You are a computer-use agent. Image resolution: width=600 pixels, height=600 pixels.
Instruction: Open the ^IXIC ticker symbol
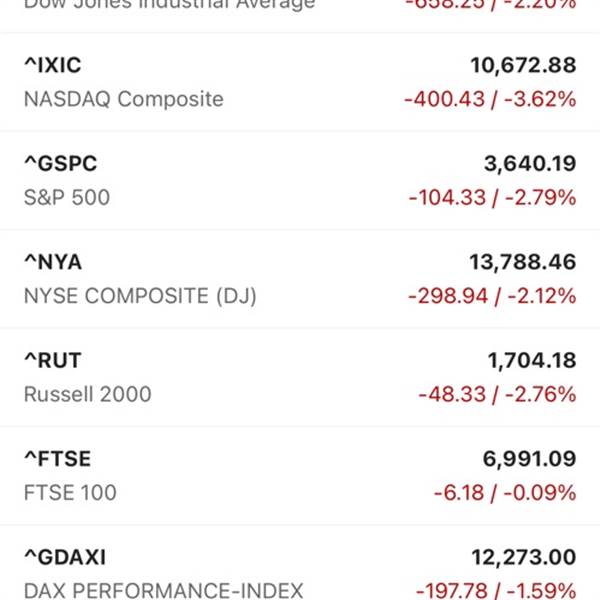[x=53, y=65]
